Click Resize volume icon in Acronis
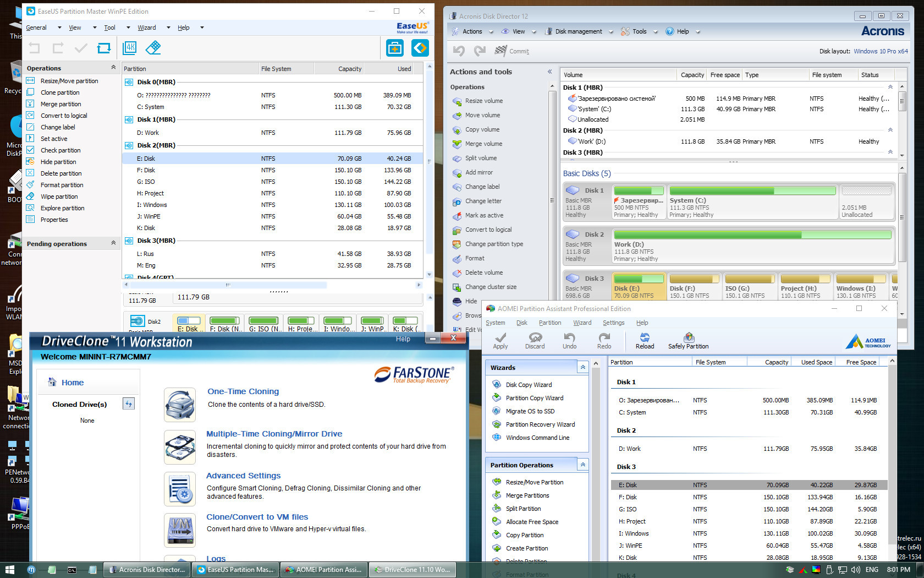The width and height of the screenshot is (924, 578). pos(457,101)
